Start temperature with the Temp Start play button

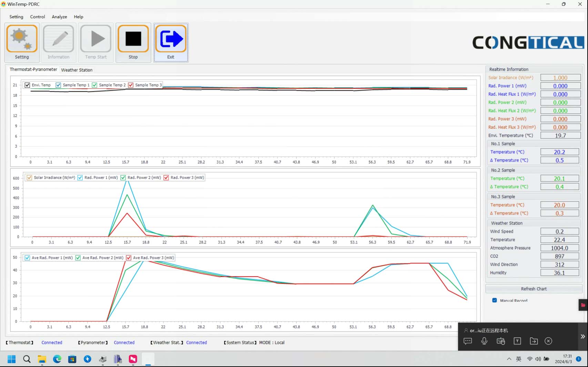coord(96,43)
